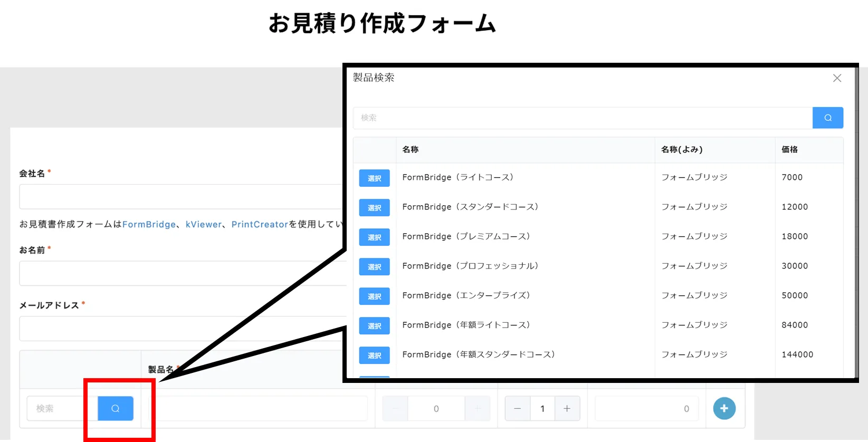The height and width of the screenshot is (442, 868).
Task: Select FormBridge（スタンダードコース） with its 選択 button
Action: click(375, 208)
